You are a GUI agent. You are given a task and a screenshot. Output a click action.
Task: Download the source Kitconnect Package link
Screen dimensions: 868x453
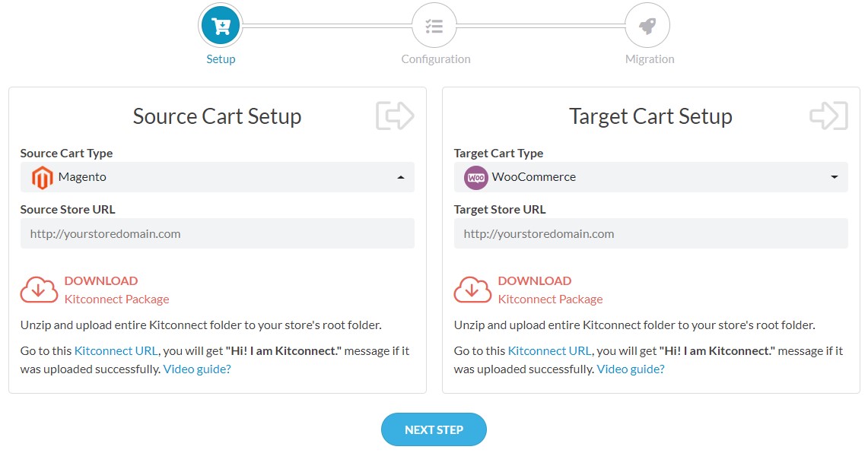[117, 299]
